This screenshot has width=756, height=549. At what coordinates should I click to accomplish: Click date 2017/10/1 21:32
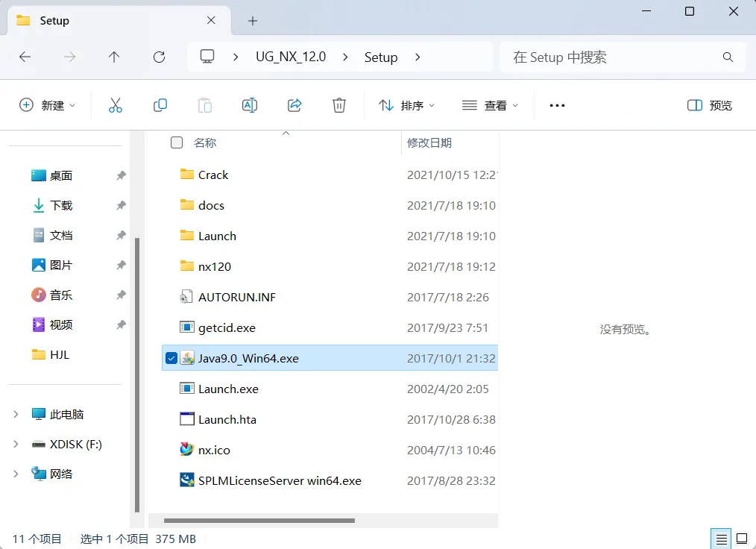coord(451,358)
